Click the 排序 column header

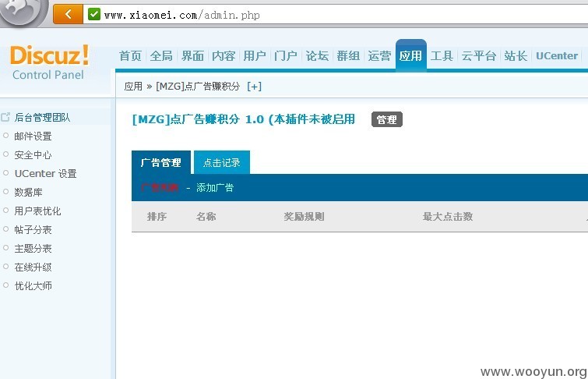point(157,216)
